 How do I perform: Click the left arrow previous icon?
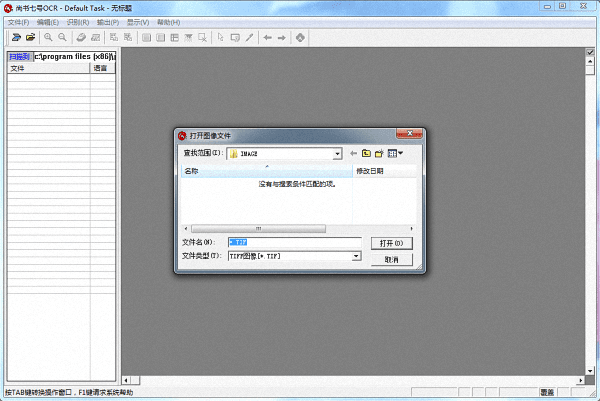[x=267, y=37]
